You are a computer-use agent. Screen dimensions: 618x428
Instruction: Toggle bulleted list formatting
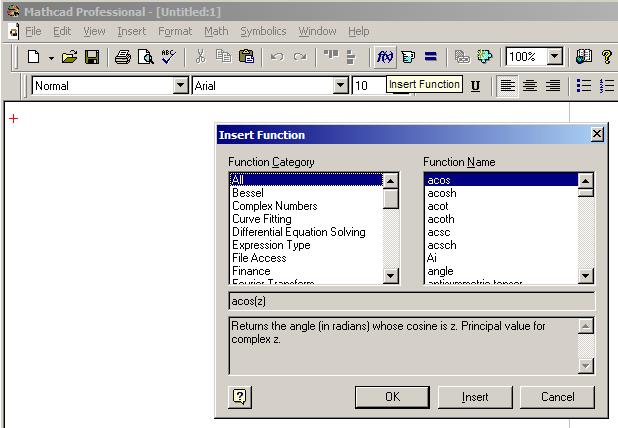(x=584, y=86)
